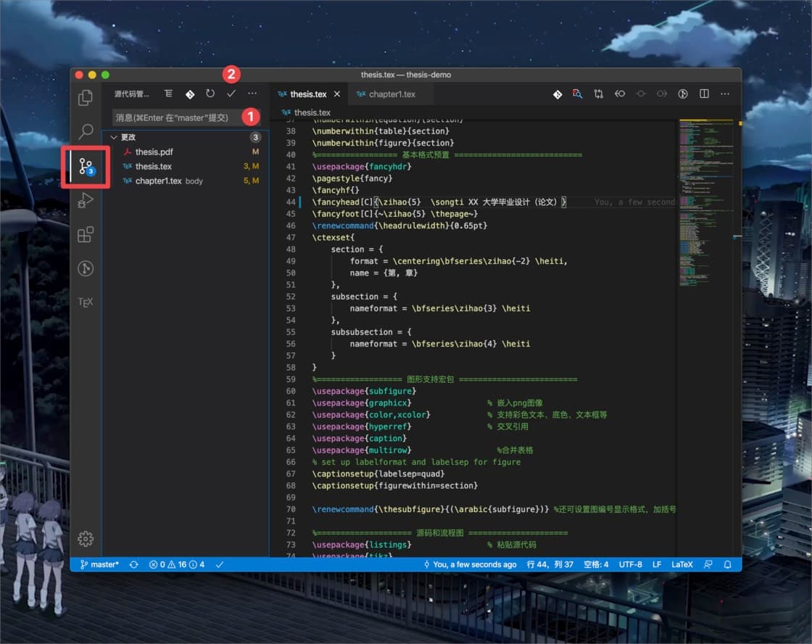Image resolution: width=812 pixels, height=644 pixels.
Task: Select thesis.tex in the changes list
Action: coord(186,166)
